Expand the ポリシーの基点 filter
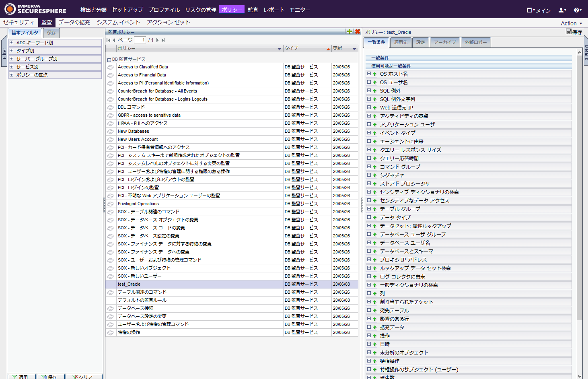 (12, 74)
